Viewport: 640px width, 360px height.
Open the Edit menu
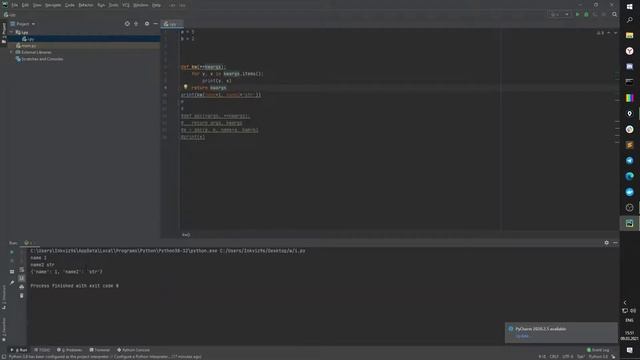pyautogui.click(x=25, y=5)
